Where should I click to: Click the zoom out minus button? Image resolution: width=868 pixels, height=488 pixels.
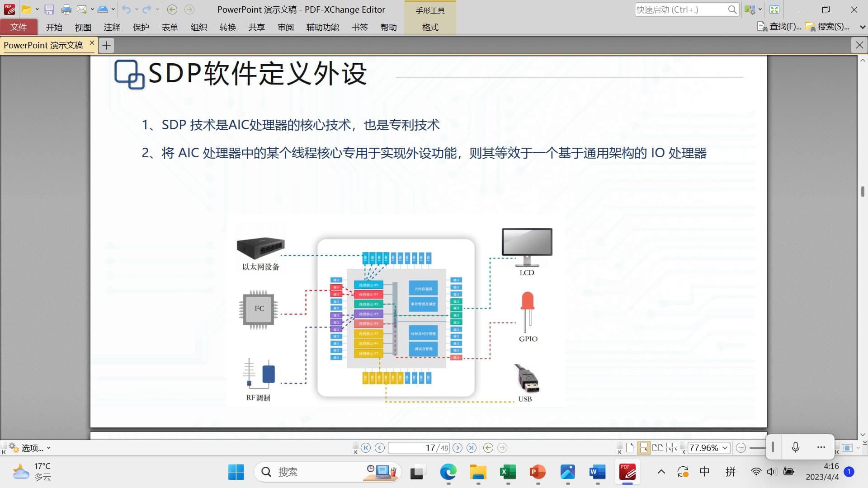pyautogui.click(x=741, y=448)
